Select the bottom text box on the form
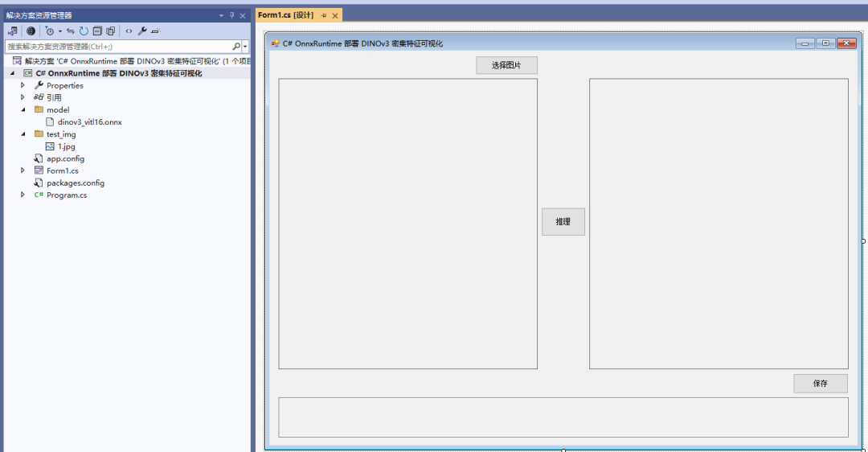 pyautogui.click(x=563, y=417)
